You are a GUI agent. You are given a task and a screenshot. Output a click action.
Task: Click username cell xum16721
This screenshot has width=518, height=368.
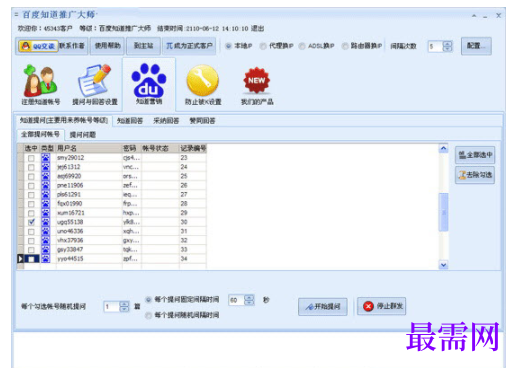[89, 213]
